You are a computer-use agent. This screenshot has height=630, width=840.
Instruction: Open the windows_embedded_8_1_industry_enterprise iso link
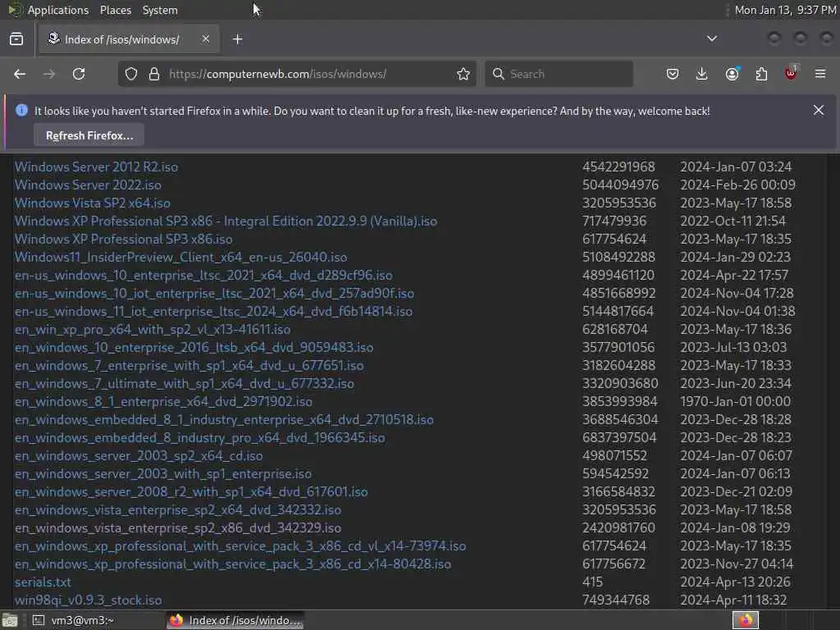pyautogui.click(x=224, y=419)
